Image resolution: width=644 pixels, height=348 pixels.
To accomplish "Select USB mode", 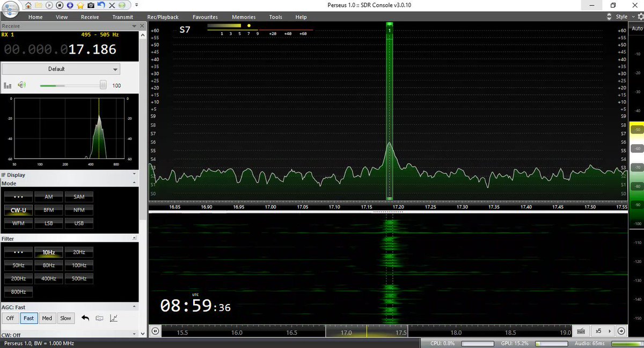I will (x=79, y=223).
